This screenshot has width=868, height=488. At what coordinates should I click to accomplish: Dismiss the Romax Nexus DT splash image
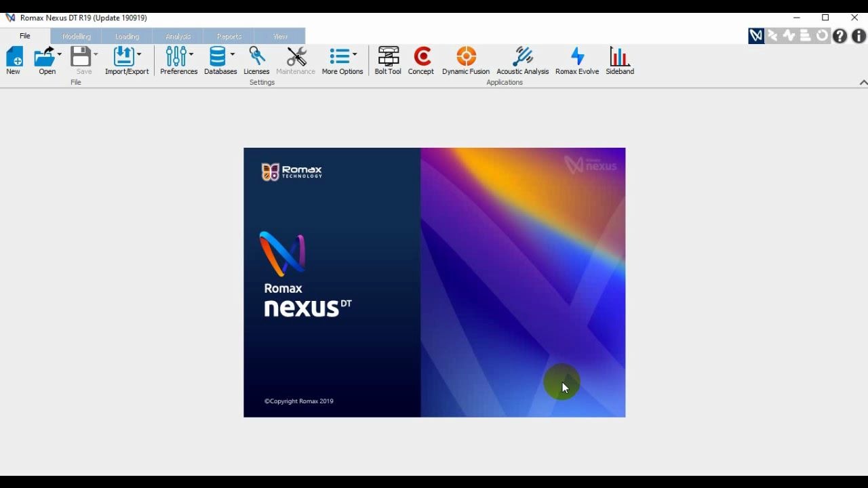[x=435, y=282]
